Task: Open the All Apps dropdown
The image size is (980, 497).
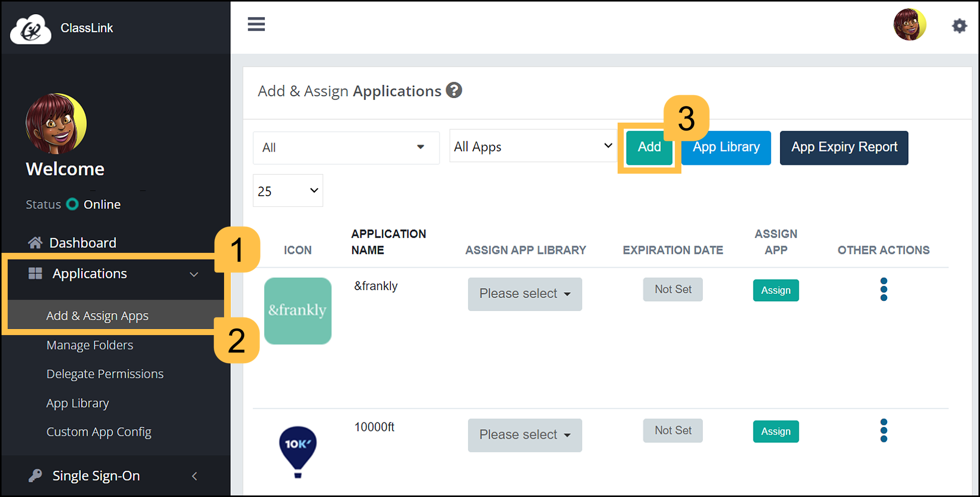Action: pyautogui.click(x=532, y=147)
